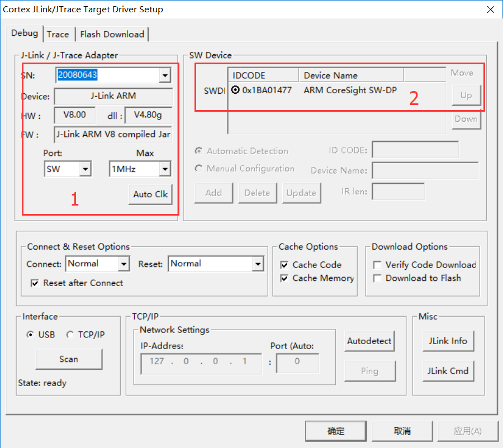Select Manual Configuration radio button
Screen dimensions: 503x448
click(199, 168)
